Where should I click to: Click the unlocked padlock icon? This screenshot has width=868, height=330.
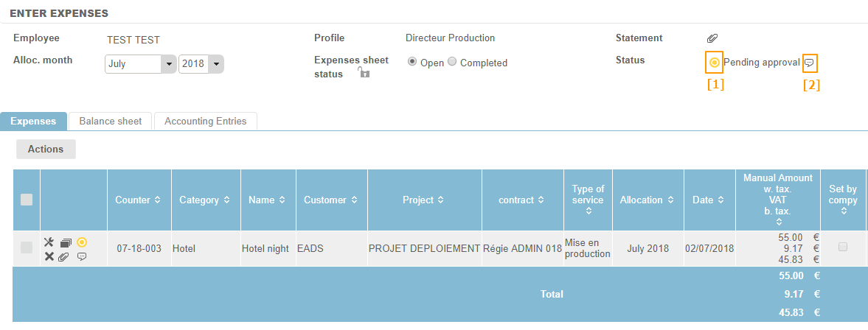point(363,72)
